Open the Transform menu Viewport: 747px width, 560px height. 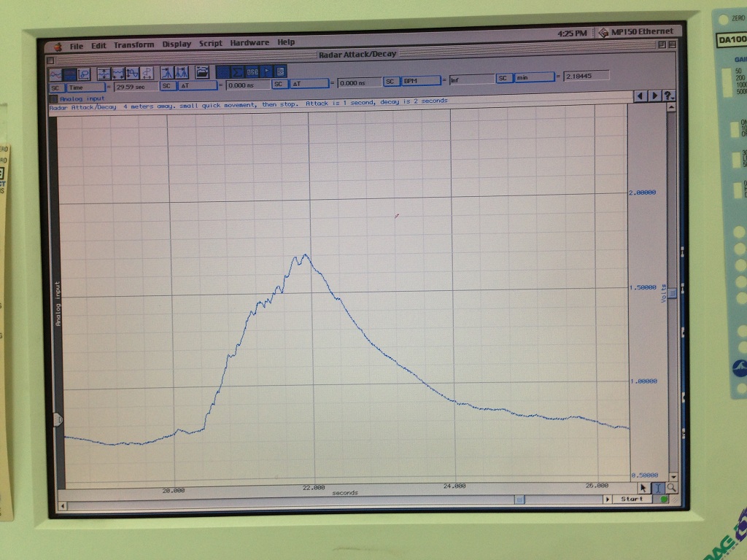(133, 44)
